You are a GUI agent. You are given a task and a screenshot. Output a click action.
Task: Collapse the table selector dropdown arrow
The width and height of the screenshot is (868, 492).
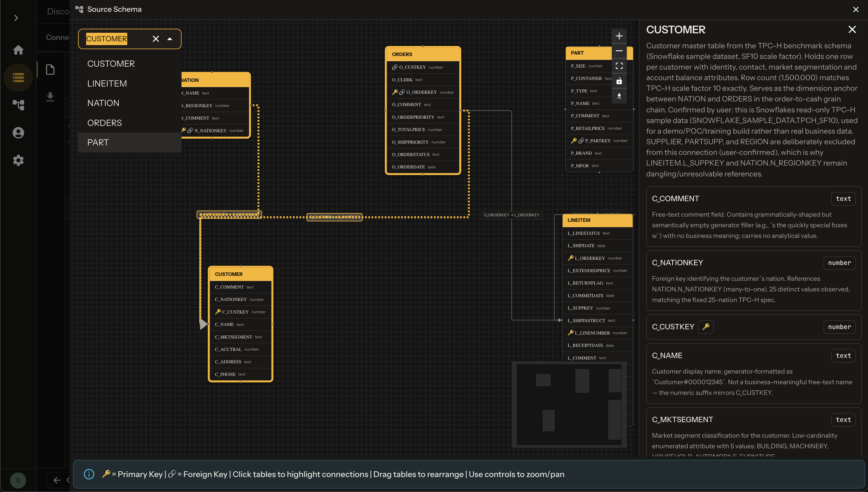[x=170, y=39]
